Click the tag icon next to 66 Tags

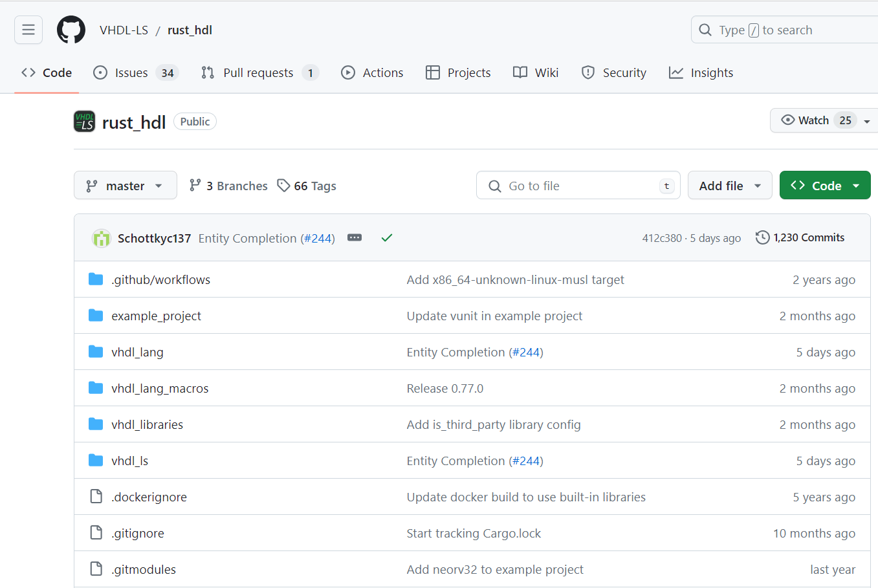click(283, 186)
